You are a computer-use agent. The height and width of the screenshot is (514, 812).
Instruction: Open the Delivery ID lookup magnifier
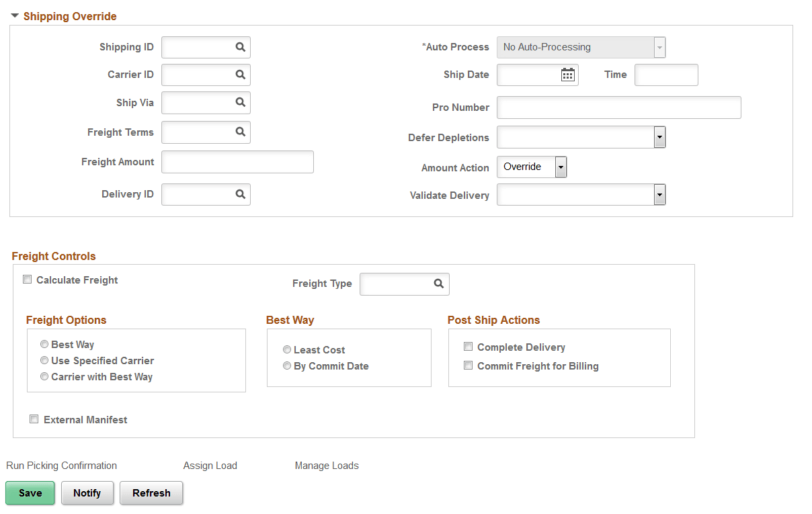240,194
